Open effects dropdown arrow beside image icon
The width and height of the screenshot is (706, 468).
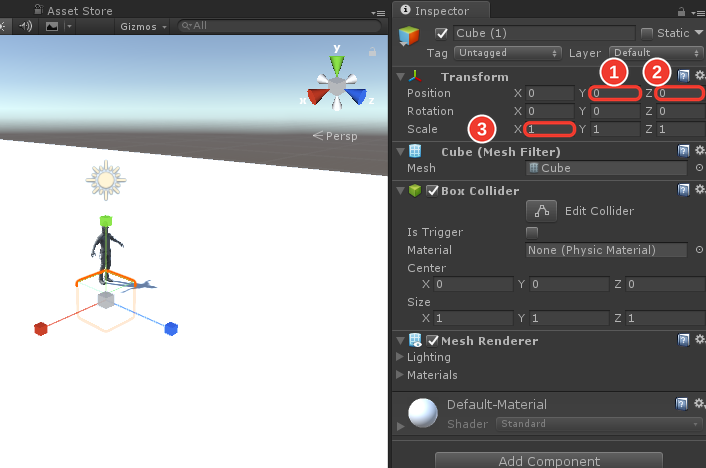click(69, 27)
